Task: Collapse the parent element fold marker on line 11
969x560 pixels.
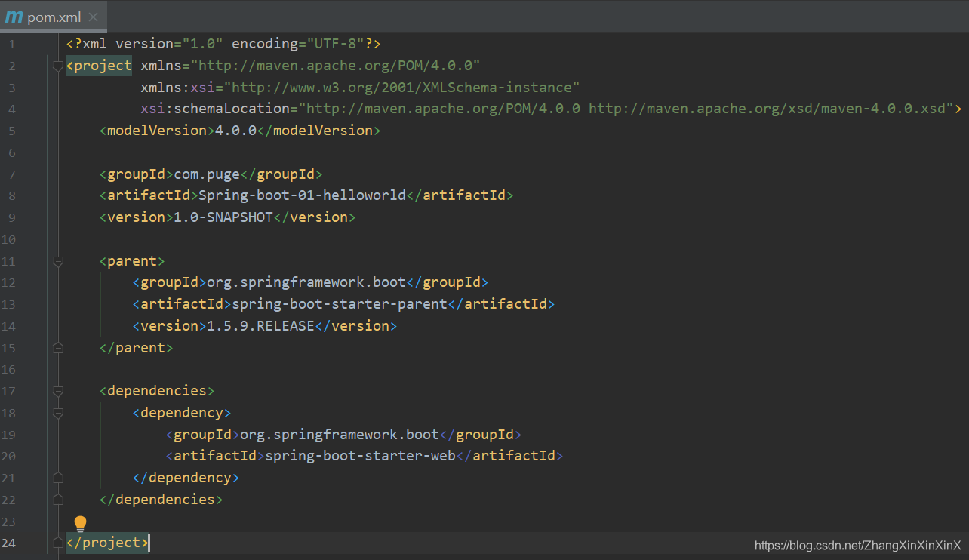Action: [58, 261]
